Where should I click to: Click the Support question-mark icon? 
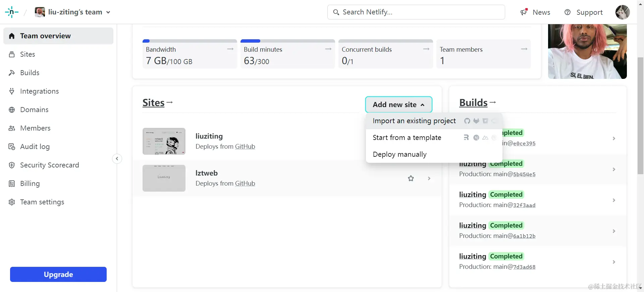[568, 12]
